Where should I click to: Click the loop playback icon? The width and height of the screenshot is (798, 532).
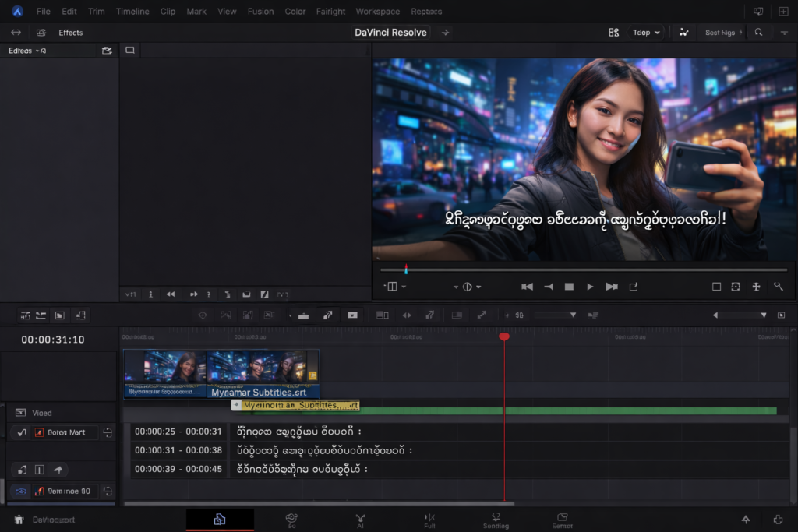633,287
